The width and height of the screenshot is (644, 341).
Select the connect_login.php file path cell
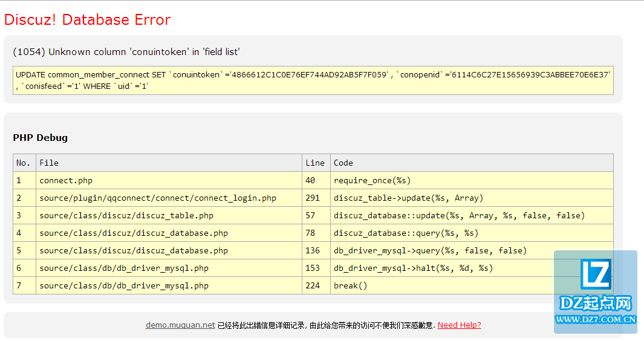pyautogui.click(x=169, y=198)
